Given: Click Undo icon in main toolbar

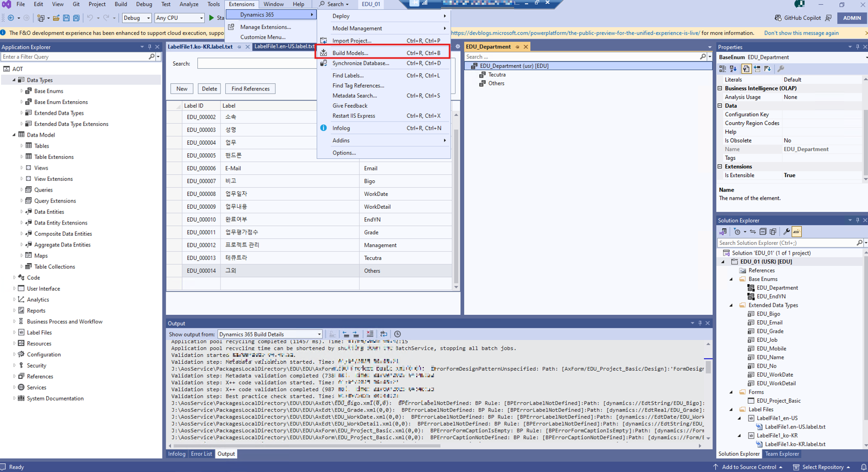Looking at the screenshot, I should coord(90,18).
